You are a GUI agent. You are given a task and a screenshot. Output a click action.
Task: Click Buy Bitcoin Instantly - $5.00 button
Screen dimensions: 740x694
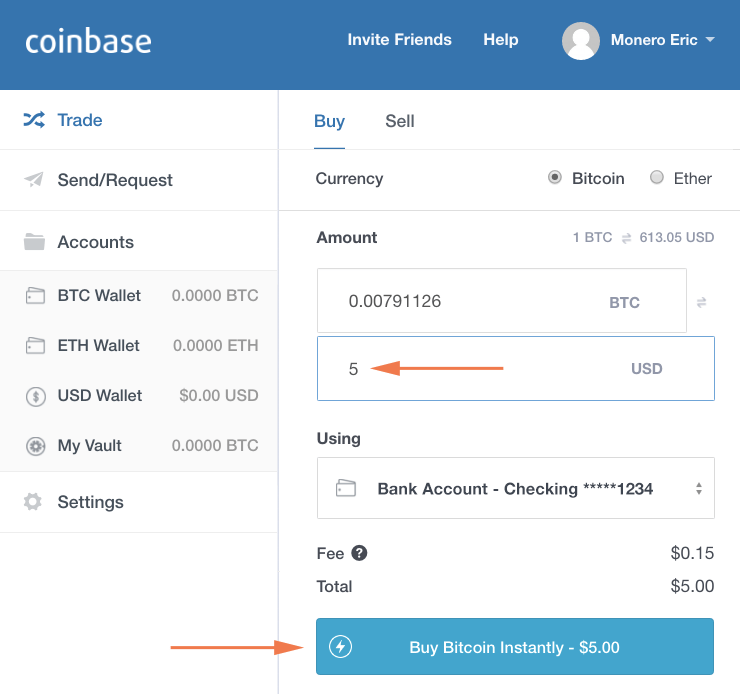coord(515,646)
